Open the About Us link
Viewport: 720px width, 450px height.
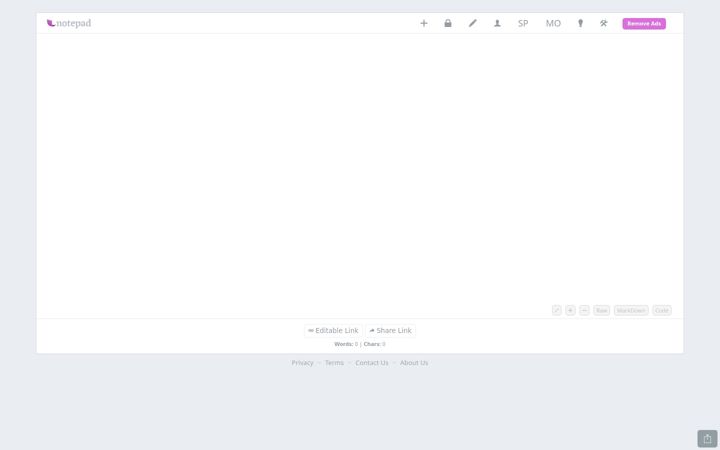click(x=414, y=363)
